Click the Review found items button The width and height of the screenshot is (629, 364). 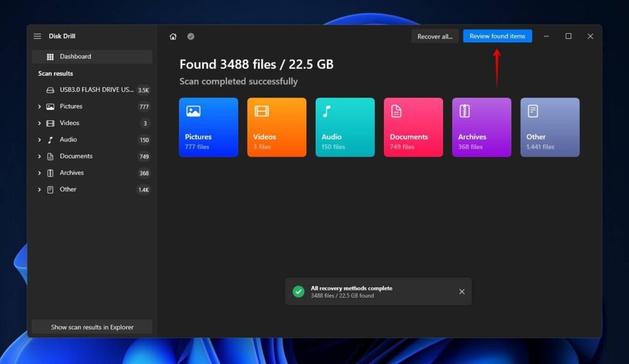click(x=498, y=36)
